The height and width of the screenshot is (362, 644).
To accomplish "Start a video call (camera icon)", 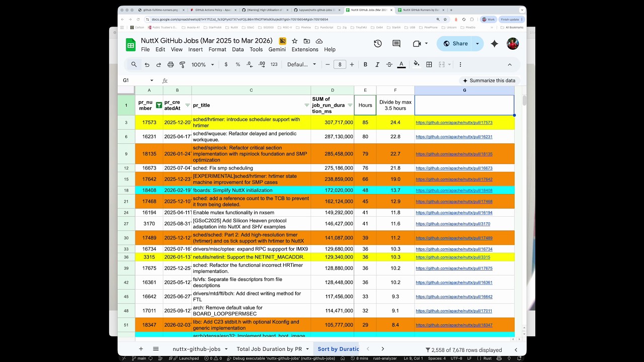I will [x=417, y=44].
